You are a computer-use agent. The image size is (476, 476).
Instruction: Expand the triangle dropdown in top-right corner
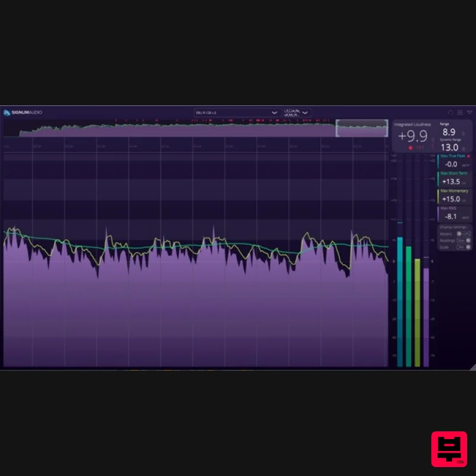tap(468, 112)
